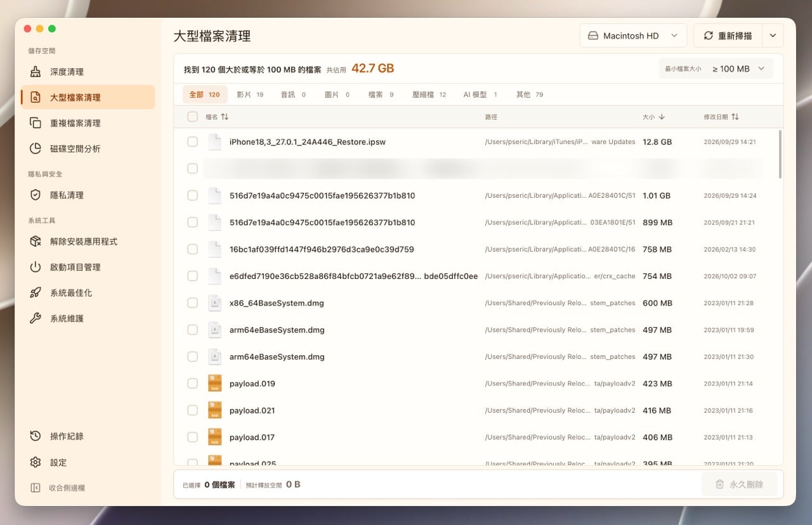Open 設定 gear icon
The image size is (812, 525).
click(36, 462)
